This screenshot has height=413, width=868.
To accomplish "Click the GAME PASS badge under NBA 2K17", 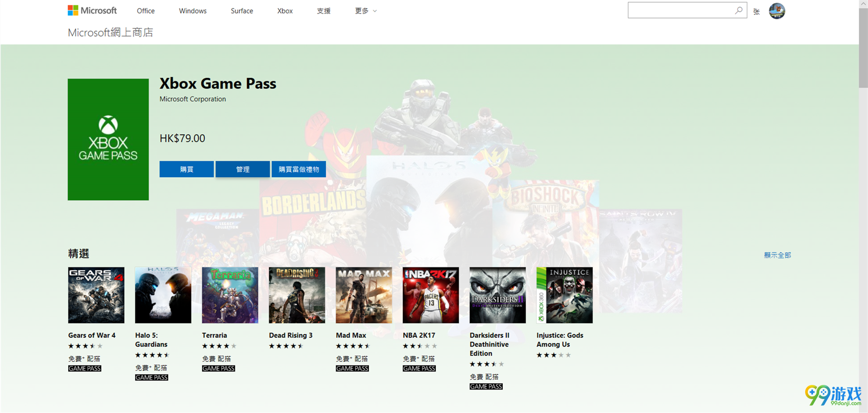I will click(x=419, y=368).
